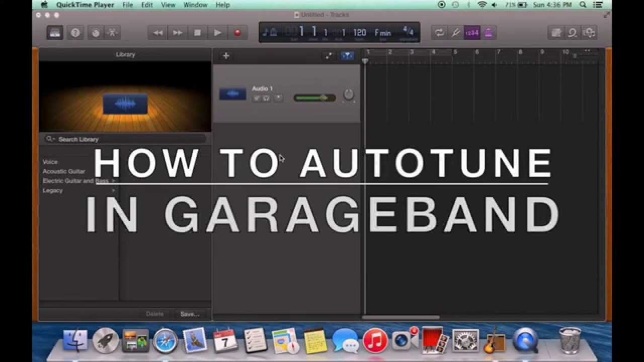The width and height of the screenshot is (644, 362).
Task: Open the F min key signature menu
Action: pos(383,33)
